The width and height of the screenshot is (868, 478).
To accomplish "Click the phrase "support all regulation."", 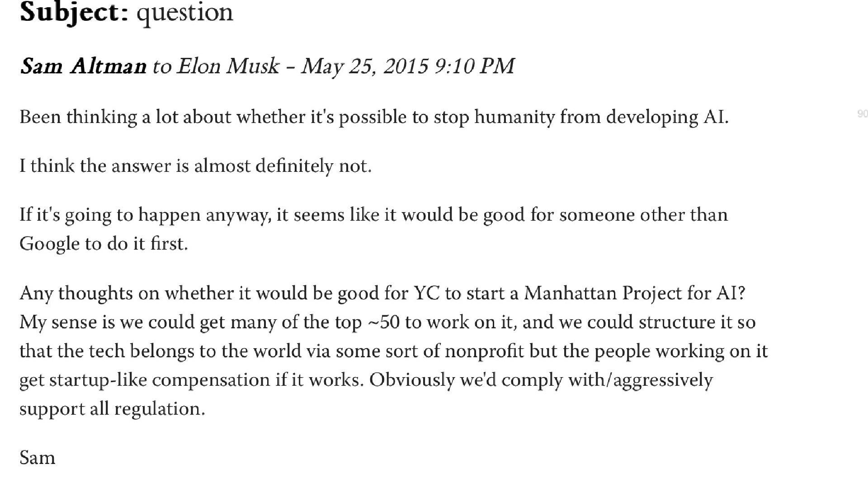I will pyautogui.click(x=112, y=409).
